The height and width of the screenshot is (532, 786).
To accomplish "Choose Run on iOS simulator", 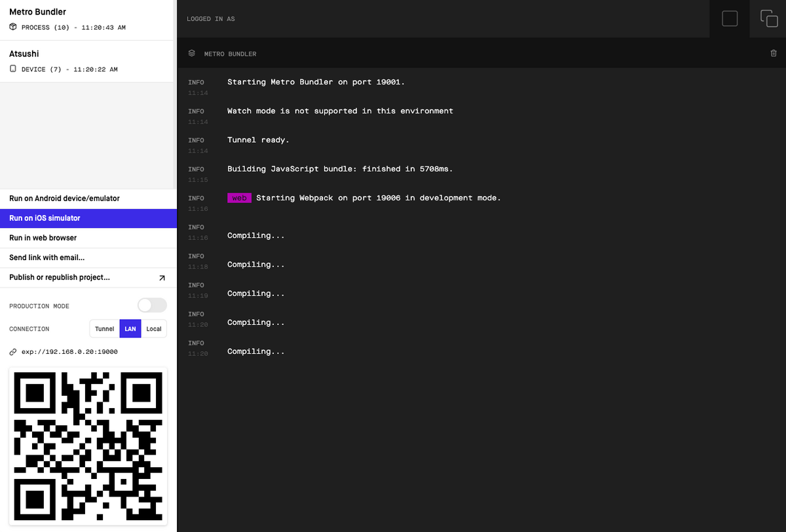I will point(88,218).
